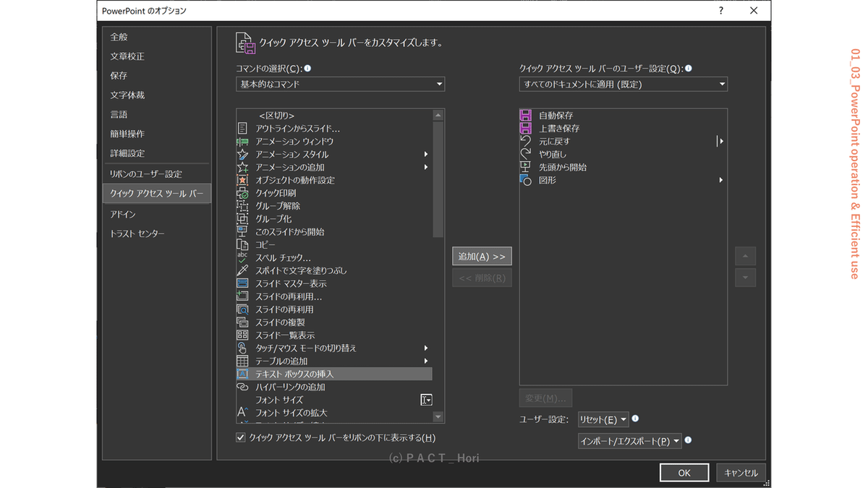868x488 pixels.
Task: Open リセット(E) dropdown button
Action: 603,419
